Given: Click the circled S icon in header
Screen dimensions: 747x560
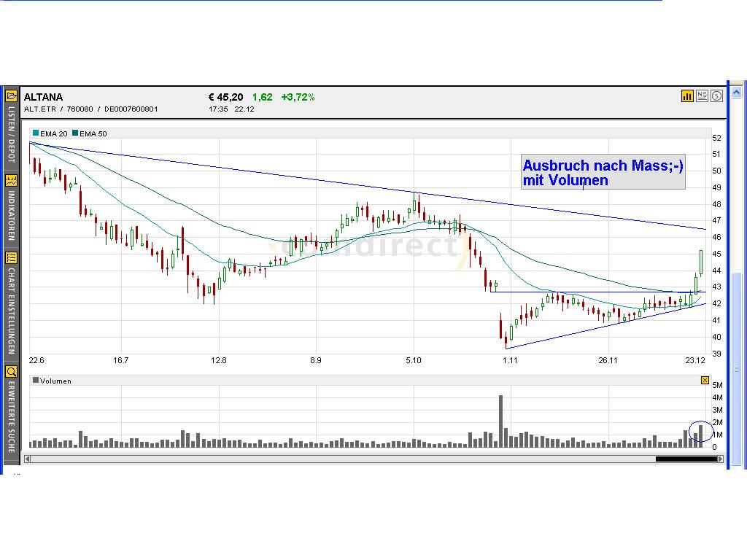Looking at the screenshot, I should pyautogui.click(x=716, y=96).
